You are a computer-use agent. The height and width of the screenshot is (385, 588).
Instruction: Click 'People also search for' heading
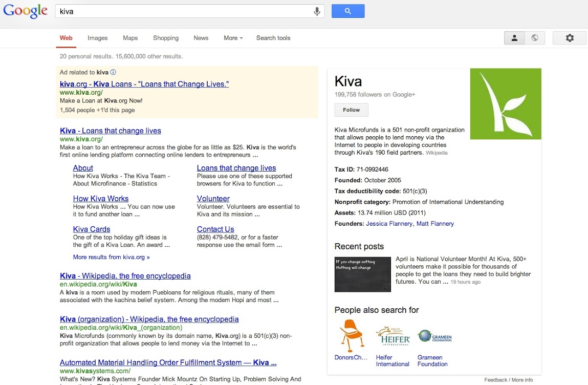pyautogui.click(x=377, y=310)
